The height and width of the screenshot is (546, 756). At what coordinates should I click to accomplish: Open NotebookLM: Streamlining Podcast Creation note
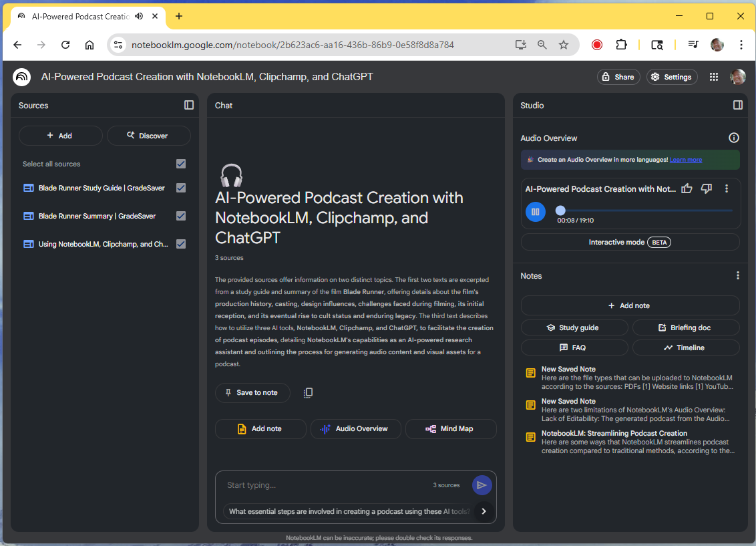tap(630, 442)
